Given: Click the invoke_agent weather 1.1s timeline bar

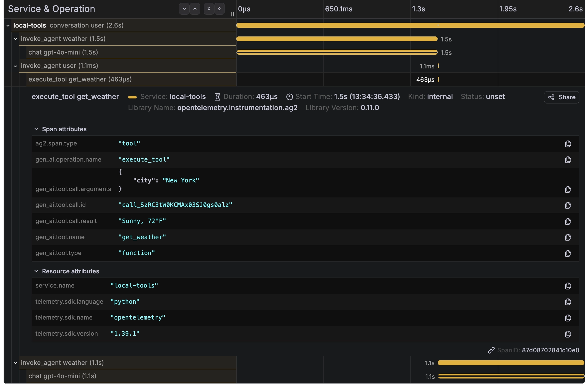Looking at the screenshot, I should tap(511, 363).
